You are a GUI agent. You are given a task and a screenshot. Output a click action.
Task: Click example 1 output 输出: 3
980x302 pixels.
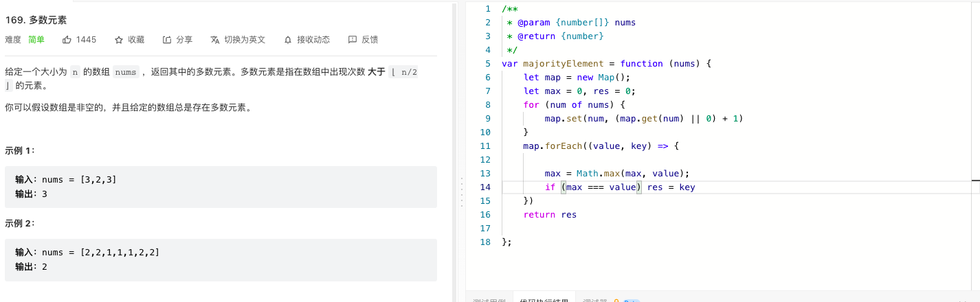31,194
